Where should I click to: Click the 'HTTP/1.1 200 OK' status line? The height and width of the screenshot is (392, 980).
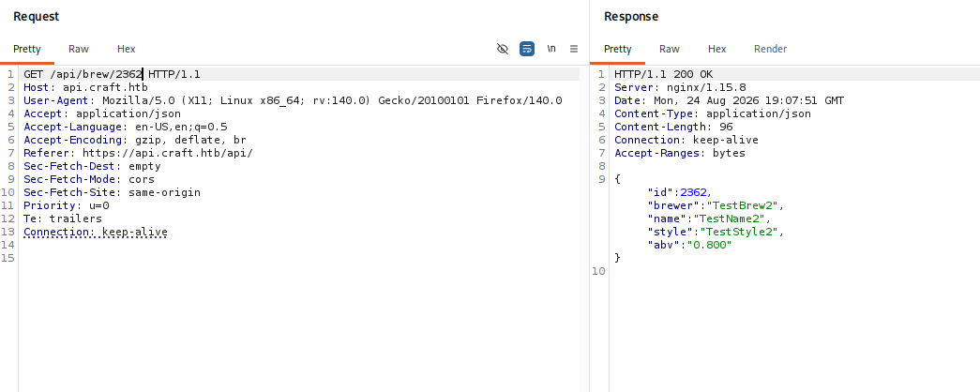click(663, 74)
